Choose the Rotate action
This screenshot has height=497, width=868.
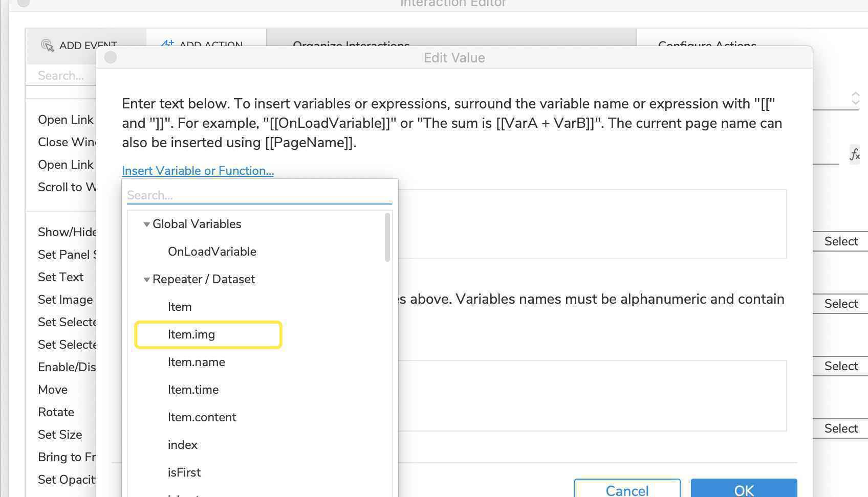(x=56, y=412)
